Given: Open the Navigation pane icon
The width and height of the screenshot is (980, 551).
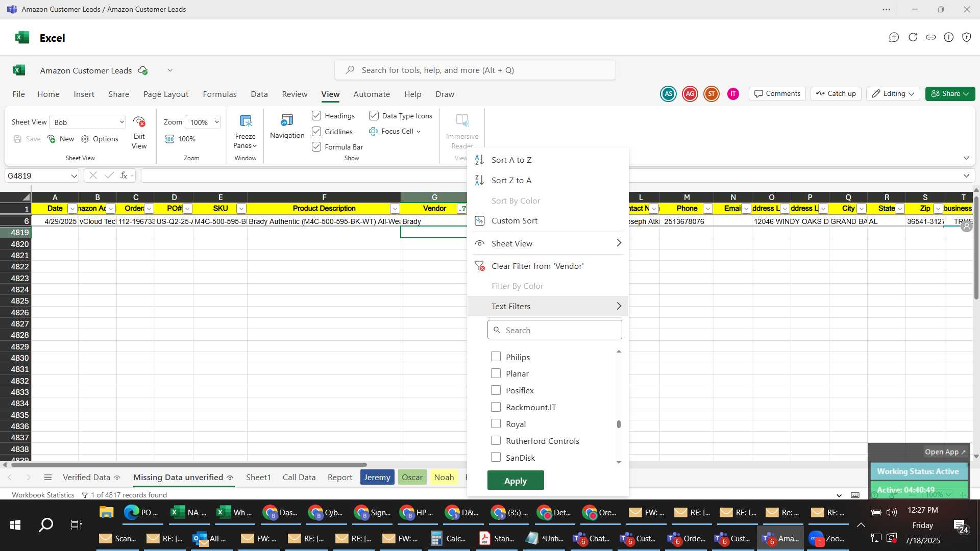Looking at the screenshot, I should 287,120.
